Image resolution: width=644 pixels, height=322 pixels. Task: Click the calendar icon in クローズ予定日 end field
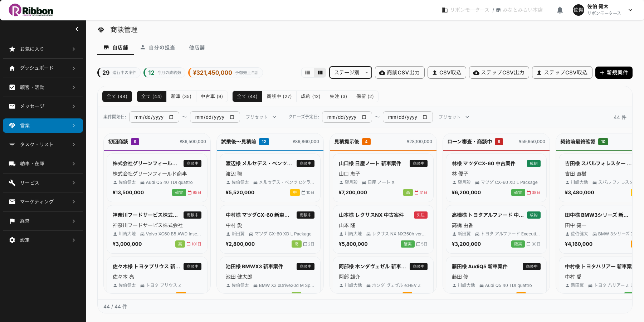point(425,117)
